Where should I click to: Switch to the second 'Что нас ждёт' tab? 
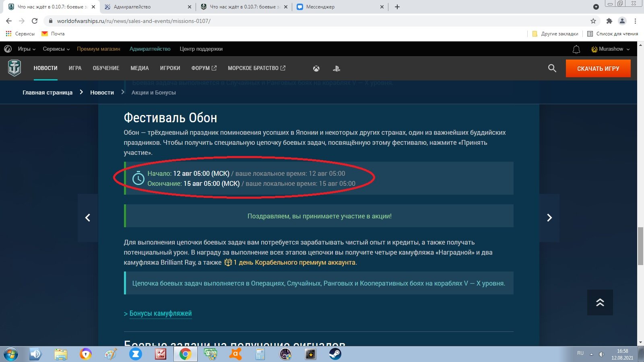(x=244, y=7)
